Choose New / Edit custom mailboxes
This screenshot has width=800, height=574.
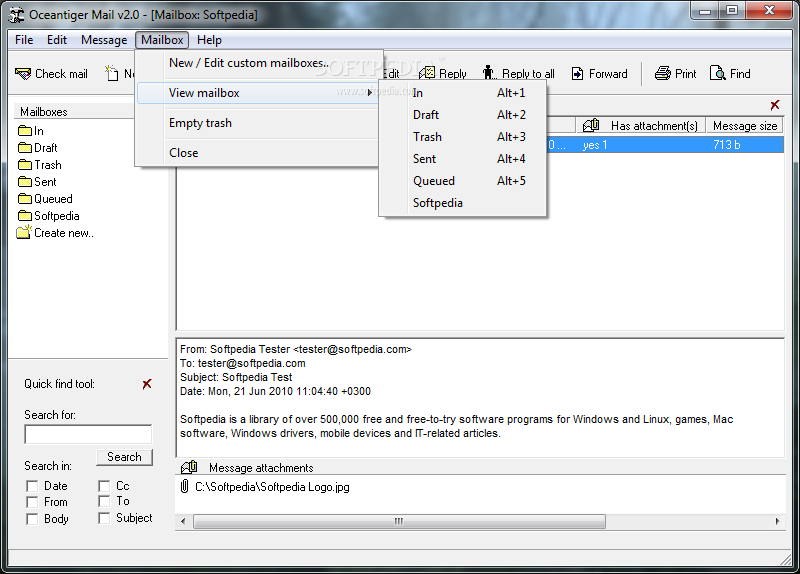258,63
